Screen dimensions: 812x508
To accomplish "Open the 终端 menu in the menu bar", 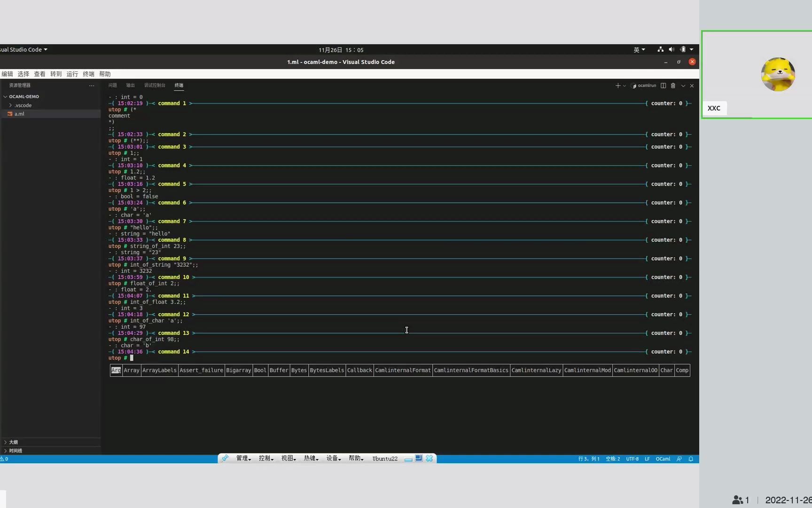I will [88, 74].
